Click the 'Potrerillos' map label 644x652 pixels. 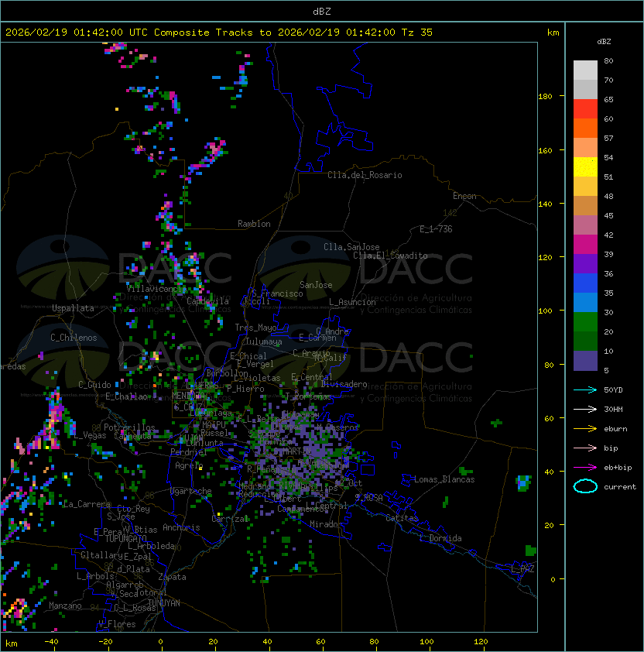(129, 427)
